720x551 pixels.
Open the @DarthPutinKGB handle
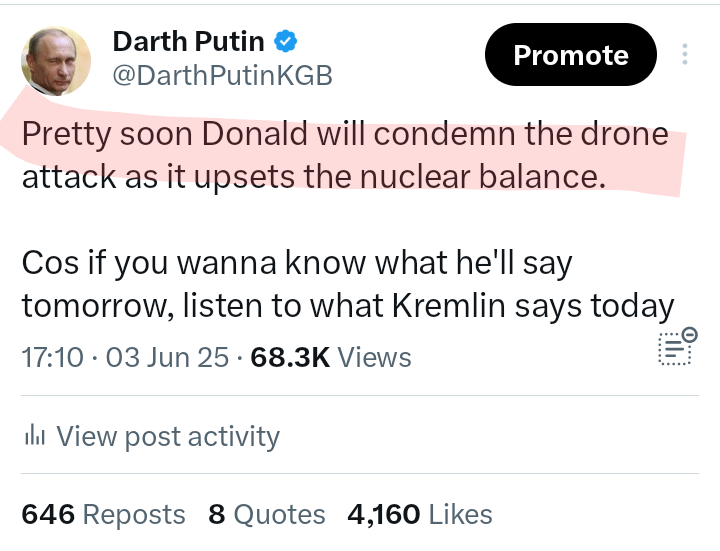[x=221, y=76]
